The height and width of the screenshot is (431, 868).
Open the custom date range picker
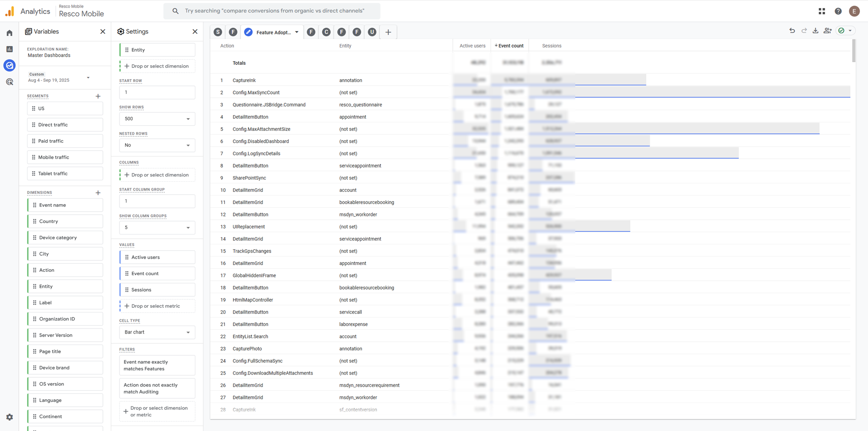click(x=58, y=77)
